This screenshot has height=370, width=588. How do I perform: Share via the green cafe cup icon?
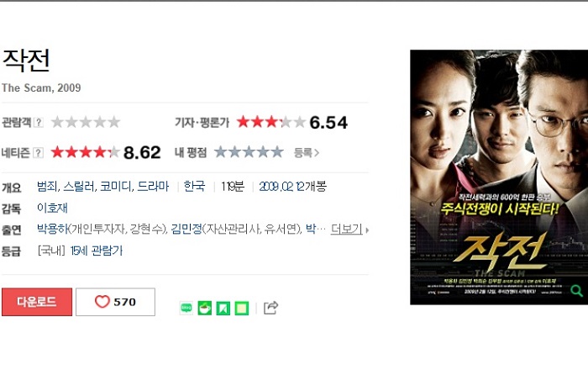coord(205,308)
